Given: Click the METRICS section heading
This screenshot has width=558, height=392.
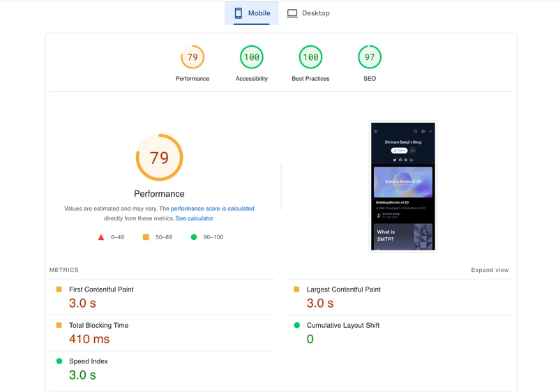Looking at the screenshot, I should point(64,270).
